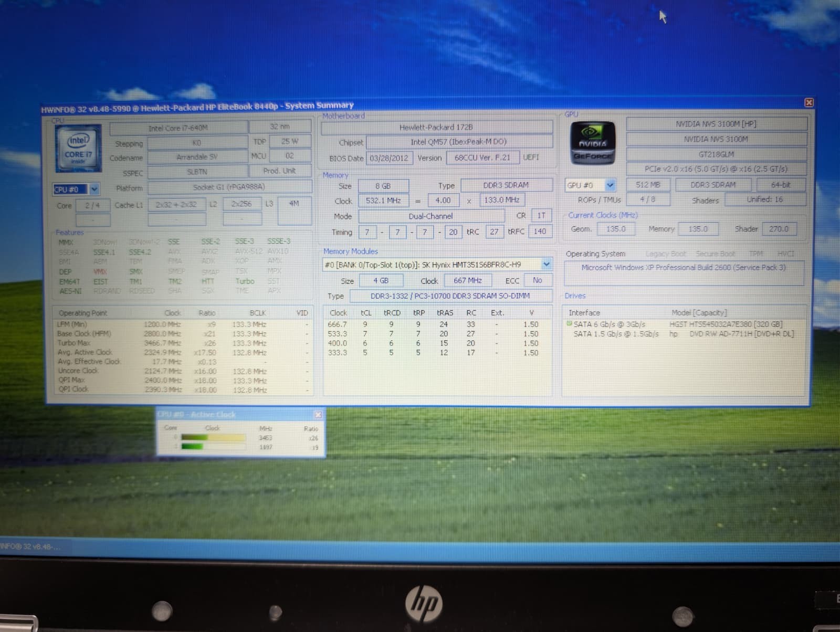Click the EM64T feature label
The image size is (840, 632).
tap(69, 281)
